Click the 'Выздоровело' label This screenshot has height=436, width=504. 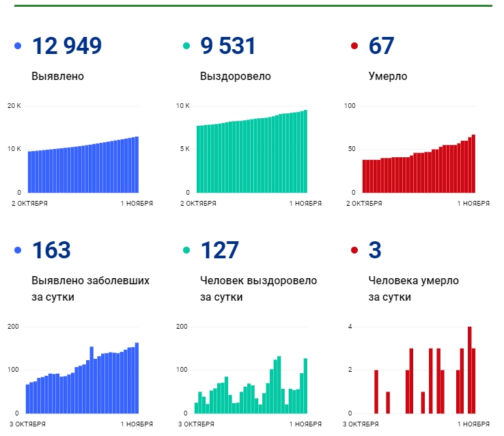coord(236,77)
